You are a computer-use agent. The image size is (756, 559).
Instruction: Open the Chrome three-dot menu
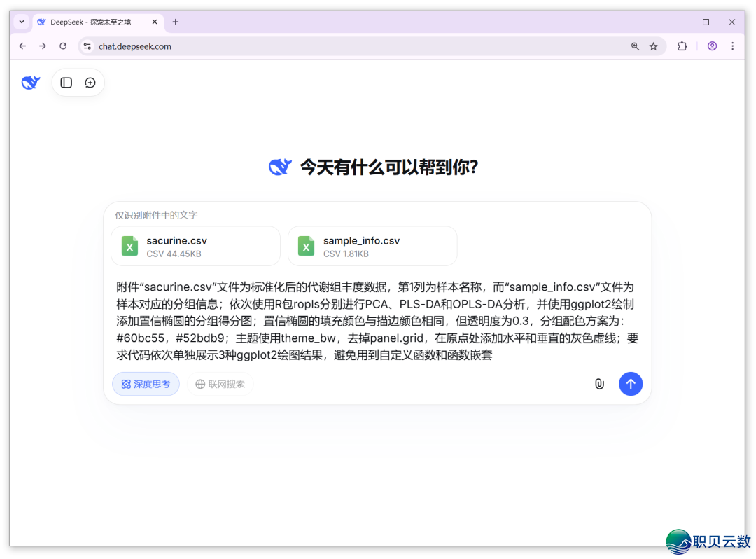[732, 46]
